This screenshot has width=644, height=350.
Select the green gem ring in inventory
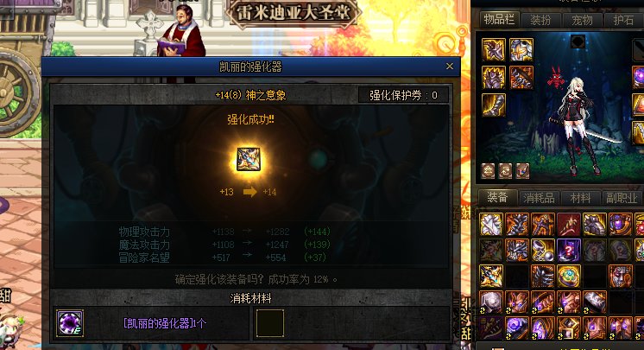click(569, 277)
